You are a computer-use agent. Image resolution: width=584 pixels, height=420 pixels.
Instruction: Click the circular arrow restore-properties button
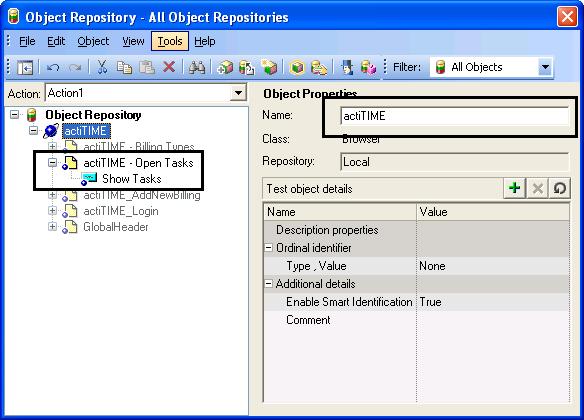point(559,188)
